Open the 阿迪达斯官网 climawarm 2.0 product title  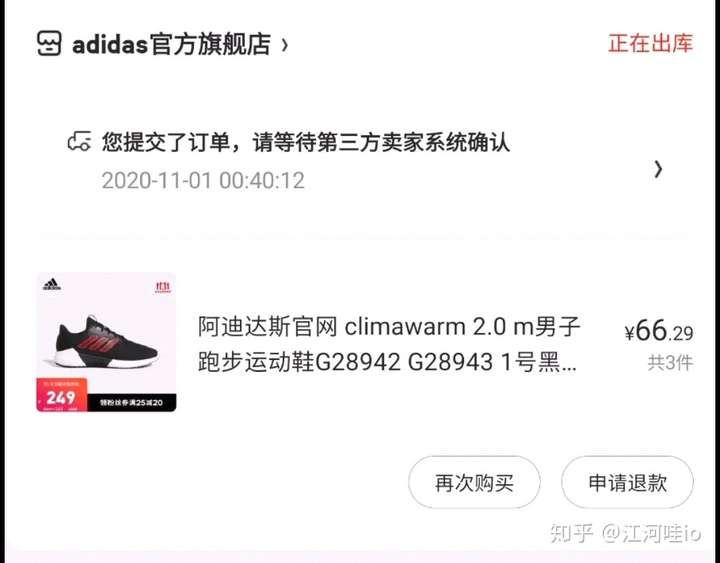coord(389,327)
